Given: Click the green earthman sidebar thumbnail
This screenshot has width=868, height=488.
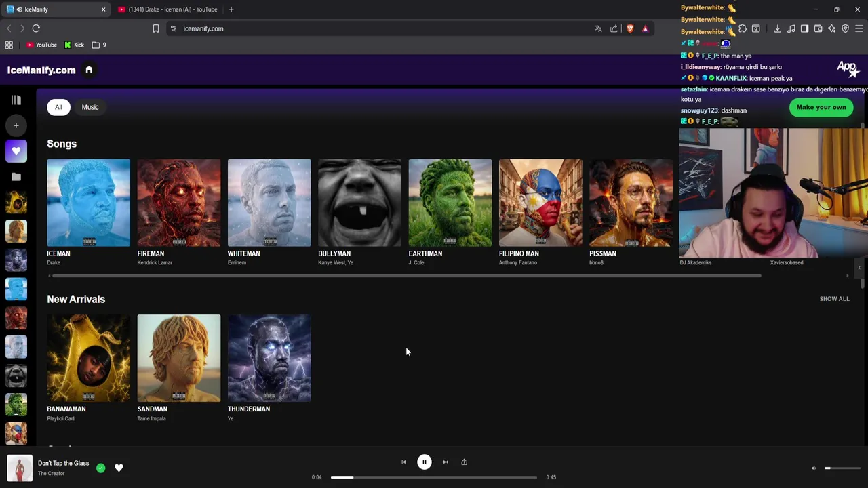Looking at the screenshot, I should point(16,405).
